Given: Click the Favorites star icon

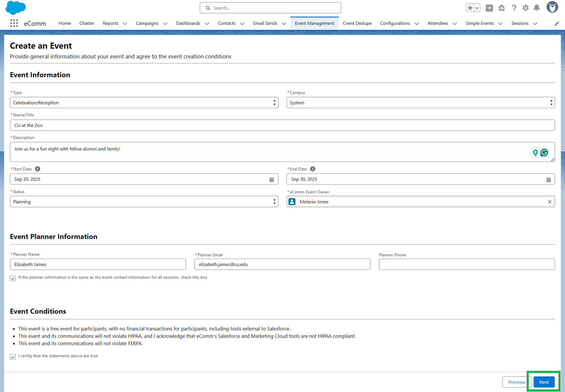Looking at the screenshot, I should tap(470, 8).
